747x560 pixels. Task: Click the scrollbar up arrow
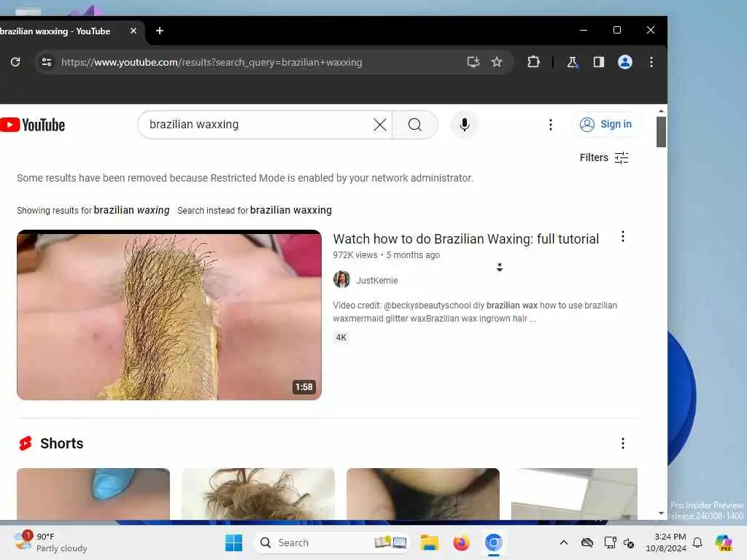661,111
